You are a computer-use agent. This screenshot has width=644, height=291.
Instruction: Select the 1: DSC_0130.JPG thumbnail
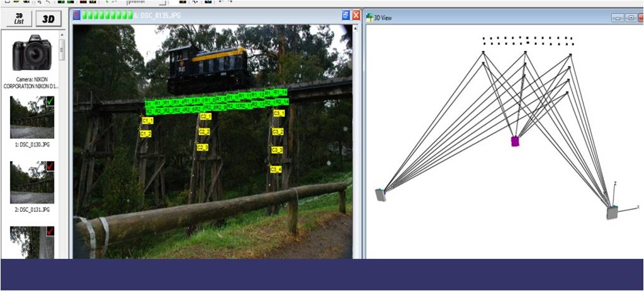31,118
